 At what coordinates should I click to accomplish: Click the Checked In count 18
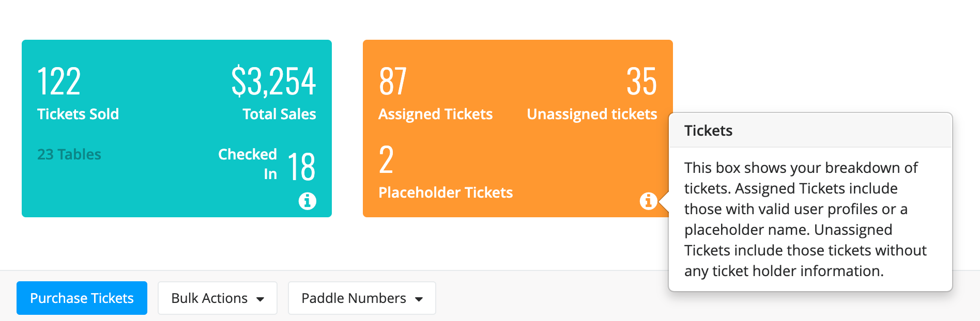coord(301,167)
